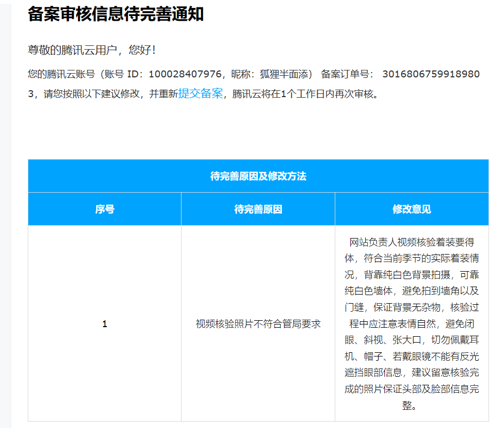Select the reason text 视频核验照片不符合管局要求
The image size is (504, 428).
(x=257, y=323)
